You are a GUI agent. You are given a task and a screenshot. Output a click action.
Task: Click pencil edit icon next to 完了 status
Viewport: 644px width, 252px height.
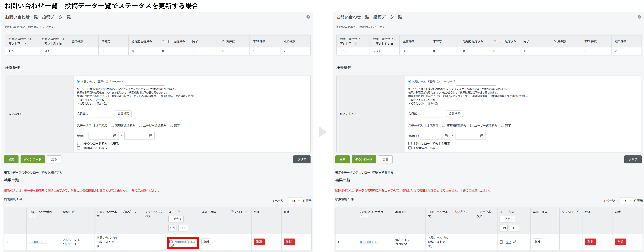(514, 242)
